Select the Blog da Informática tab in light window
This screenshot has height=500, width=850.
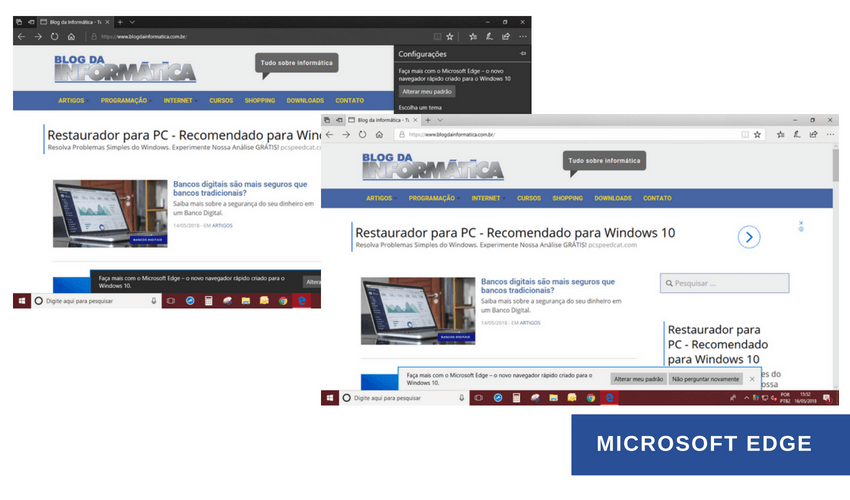coord(383,120)
